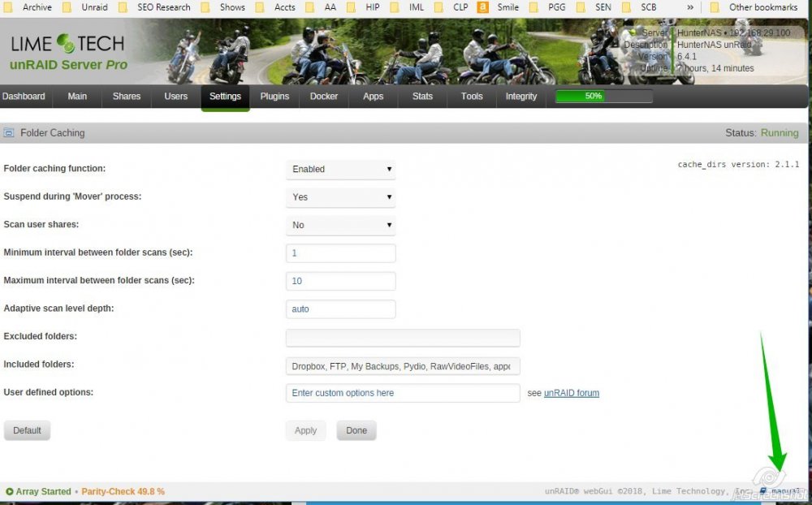Click the Uptime 7 hours, 14 minutes text

tap(697, 68)
